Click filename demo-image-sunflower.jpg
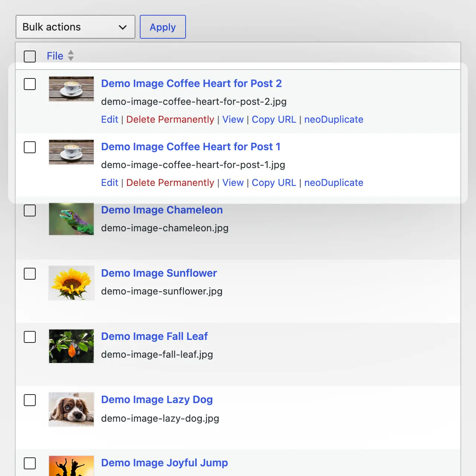Viewport: 476px width, 476px height. click(x=162, y=291)
